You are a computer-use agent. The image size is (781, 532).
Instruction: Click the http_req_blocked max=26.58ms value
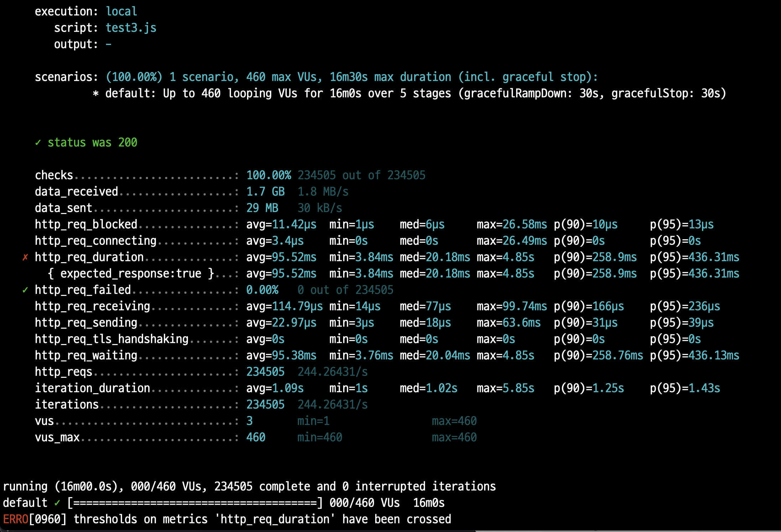(512, 224)
